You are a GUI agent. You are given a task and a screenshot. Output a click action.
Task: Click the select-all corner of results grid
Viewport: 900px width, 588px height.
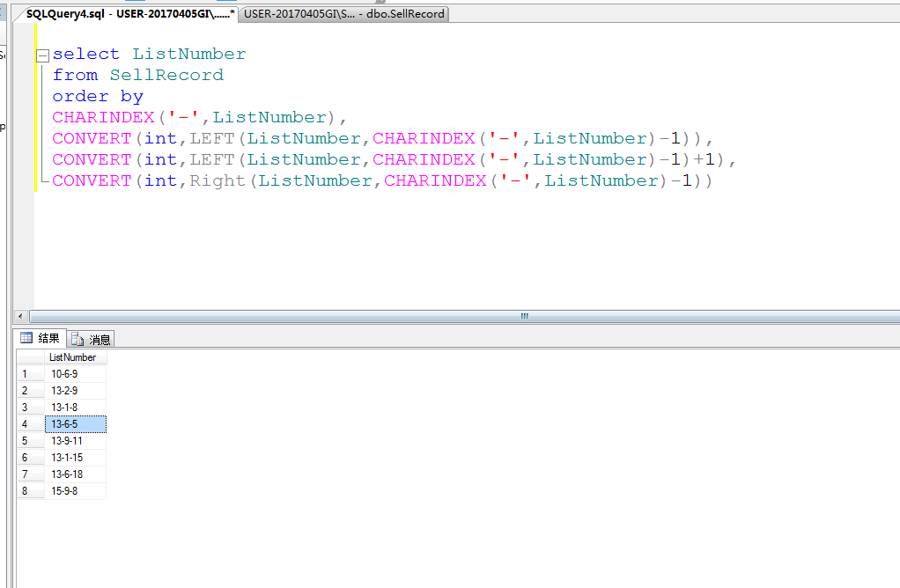31,357
